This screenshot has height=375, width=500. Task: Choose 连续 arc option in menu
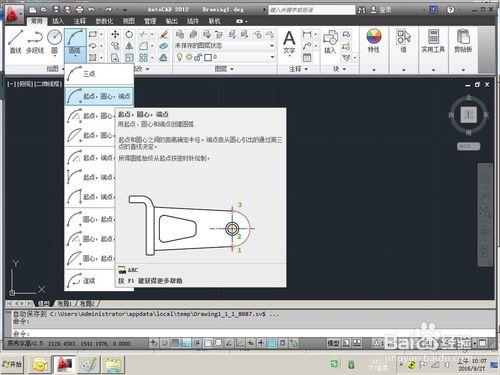click(x=89, y=281)
